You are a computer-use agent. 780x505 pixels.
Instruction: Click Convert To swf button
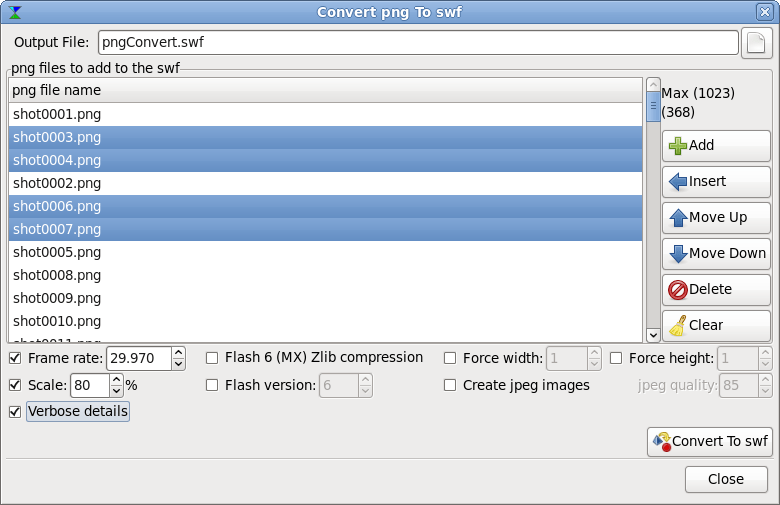(x=710, y=441)
